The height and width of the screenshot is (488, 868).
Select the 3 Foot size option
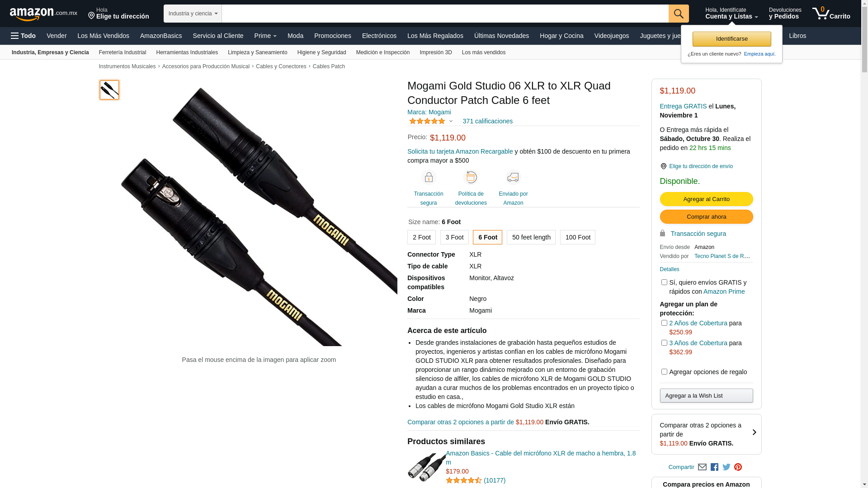tap(454, 237)
